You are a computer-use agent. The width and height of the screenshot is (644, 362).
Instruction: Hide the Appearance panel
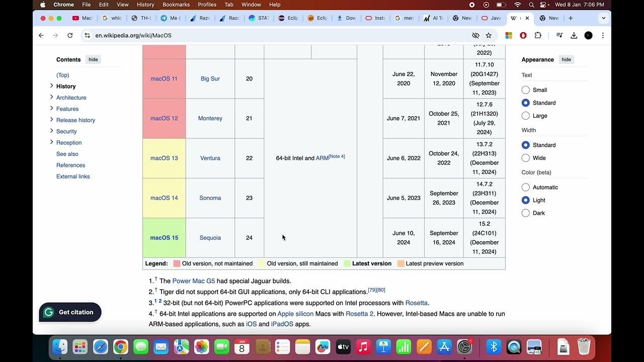point(566,59)
